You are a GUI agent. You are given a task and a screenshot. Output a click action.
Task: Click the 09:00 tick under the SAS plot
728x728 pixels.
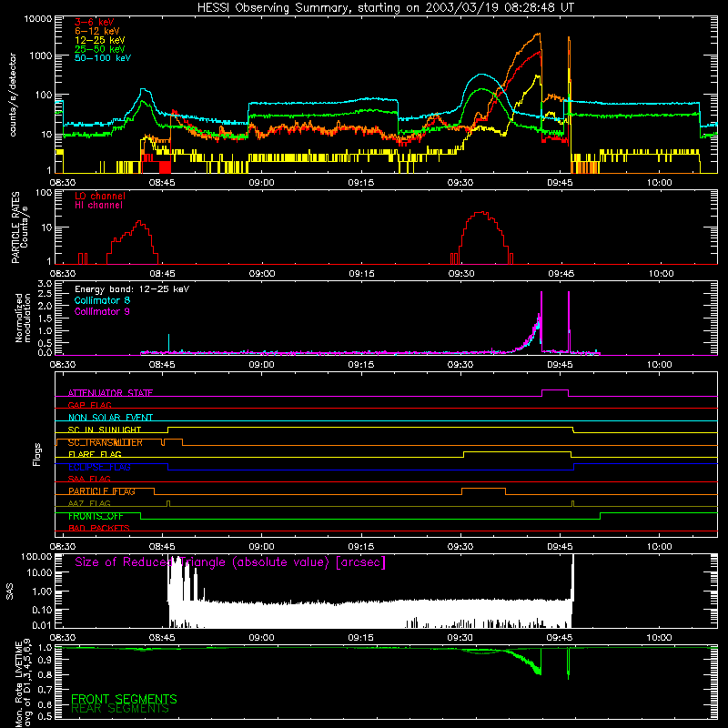click(261, 638)
